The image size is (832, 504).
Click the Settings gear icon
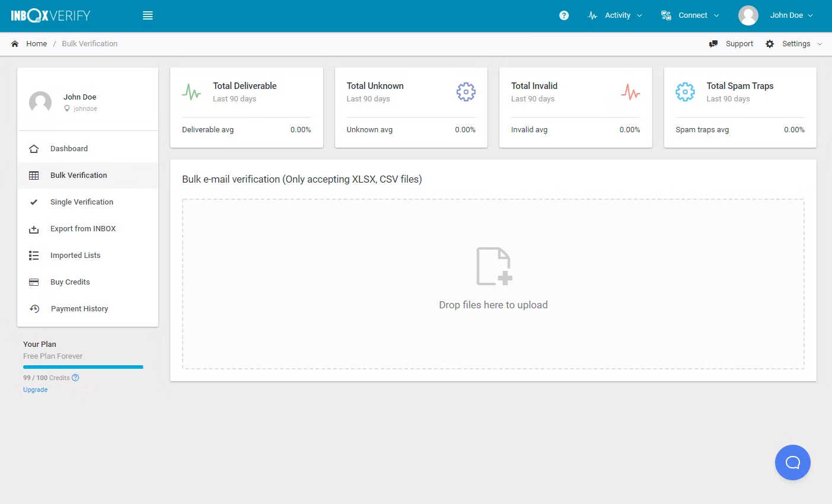(x=770, y=44)
